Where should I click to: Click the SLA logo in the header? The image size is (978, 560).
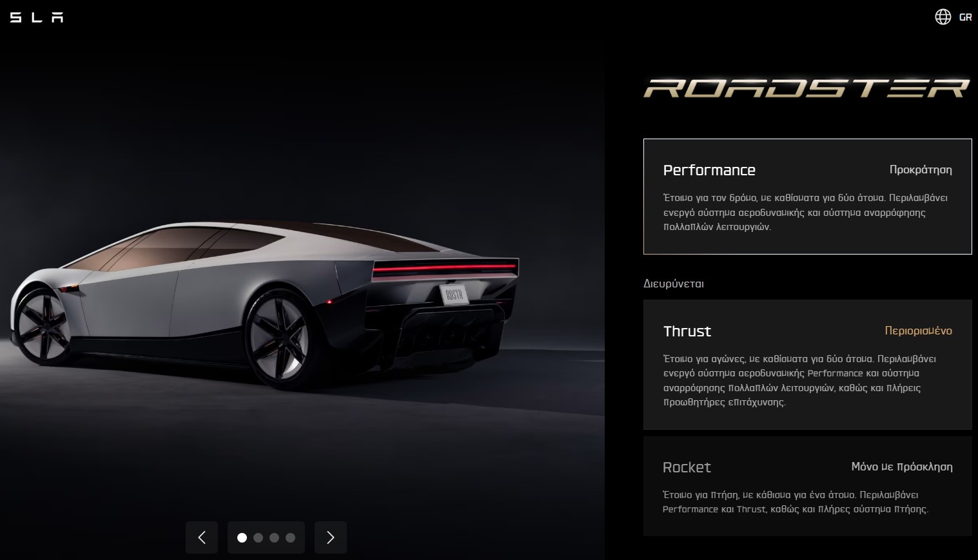point(37,17)
